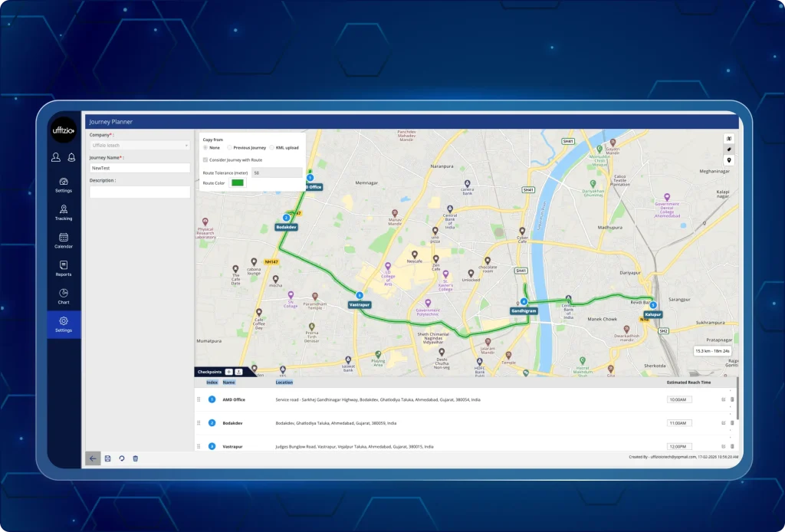This screenshot has height=532, width=785.
Task: Add a checkpoint using the plus icon
Action: click(229, 372)
